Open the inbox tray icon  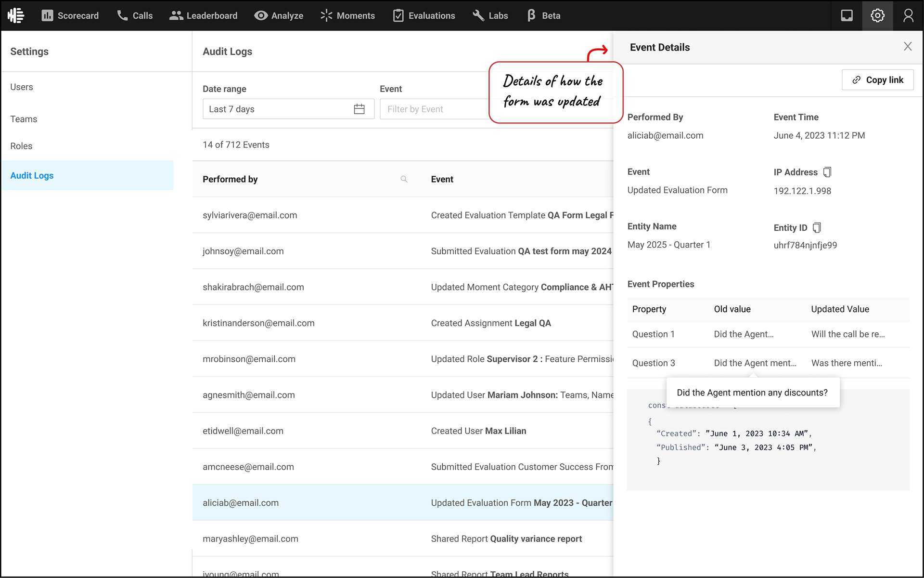tap(847, 15)
